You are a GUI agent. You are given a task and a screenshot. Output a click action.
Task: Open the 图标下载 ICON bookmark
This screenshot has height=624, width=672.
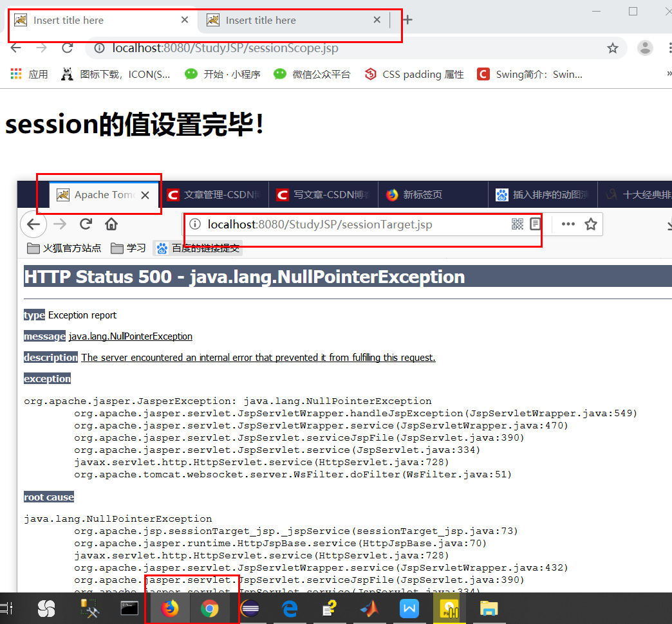[115, 74]
